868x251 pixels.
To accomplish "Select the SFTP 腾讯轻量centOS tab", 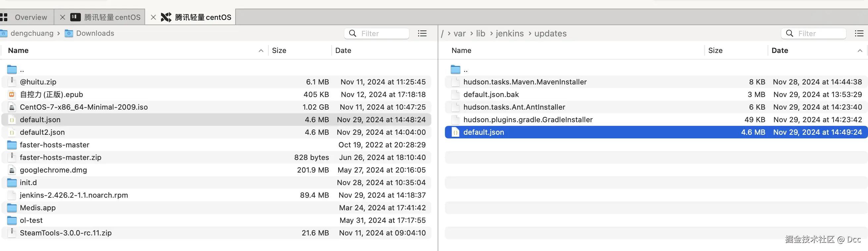I will (x=203, y=17).
